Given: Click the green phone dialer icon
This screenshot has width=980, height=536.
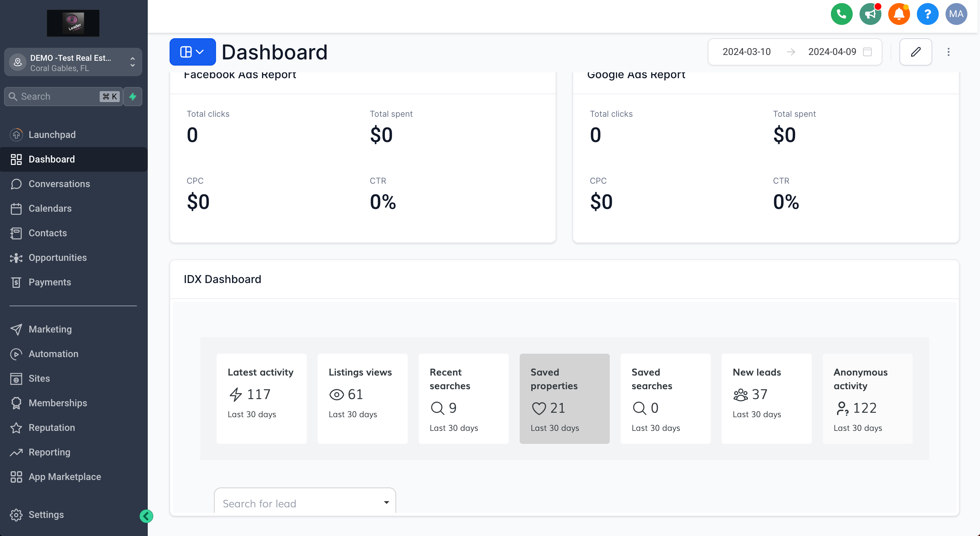Looking at the screenshot, I should point(841,14).
